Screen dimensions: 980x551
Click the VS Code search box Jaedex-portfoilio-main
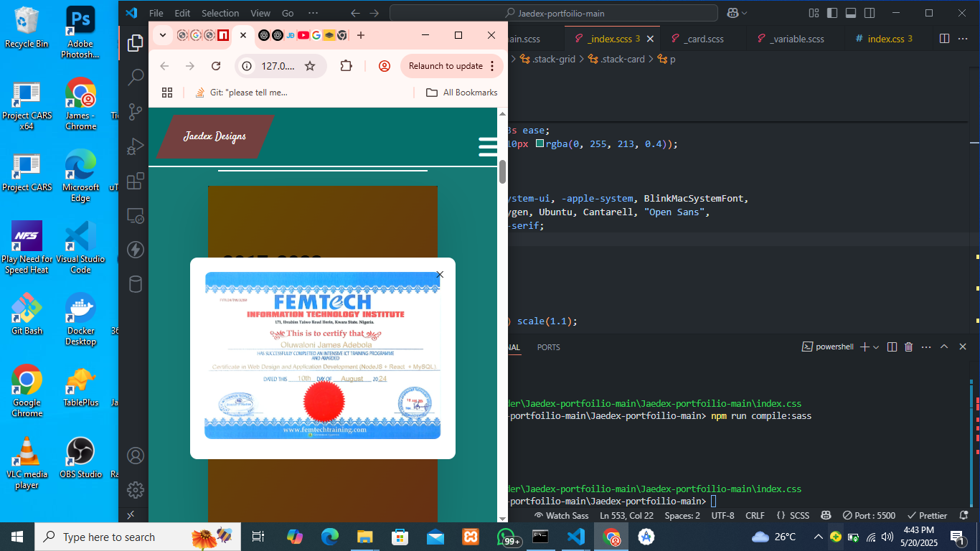pos(553,13)
